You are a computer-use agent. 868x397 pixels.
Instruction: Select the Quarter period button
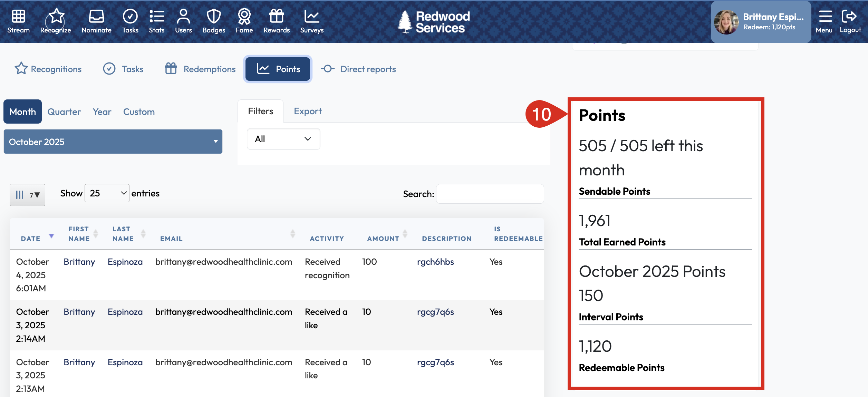pyautogui.click(x=64, y=112)
